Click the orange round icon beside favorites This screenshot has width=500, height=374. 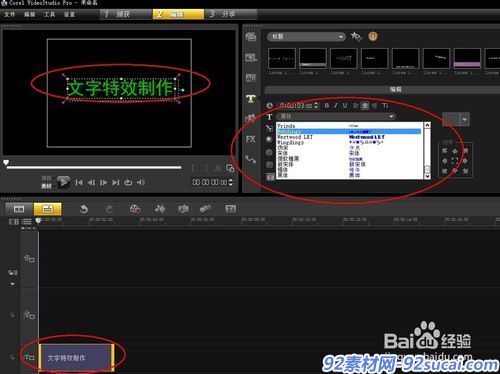click(x=373, y=36)
